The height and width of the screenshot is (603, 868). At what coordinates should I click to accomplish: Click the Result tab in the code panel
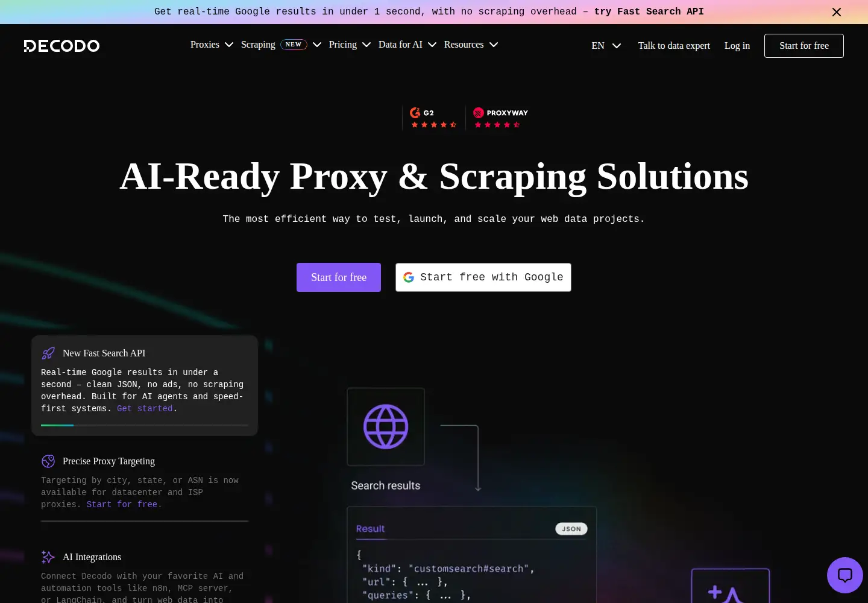370,529
